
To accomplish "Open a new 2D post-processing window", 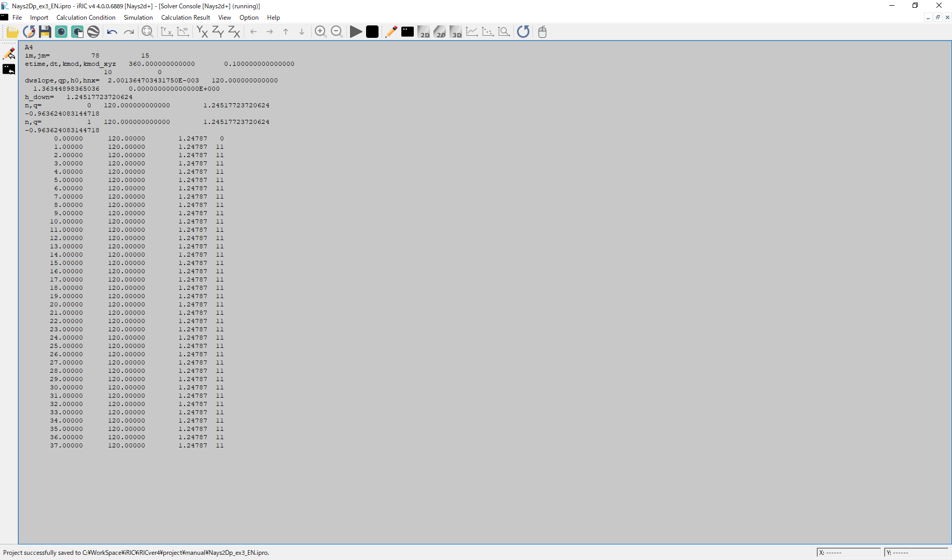I will [424, 32].
